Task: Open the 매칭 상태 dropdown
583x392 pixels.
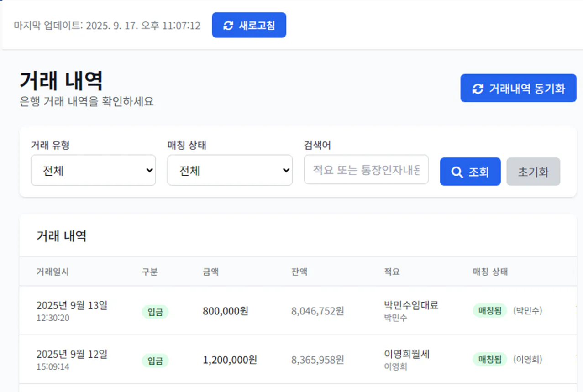Action: (230, 170)
